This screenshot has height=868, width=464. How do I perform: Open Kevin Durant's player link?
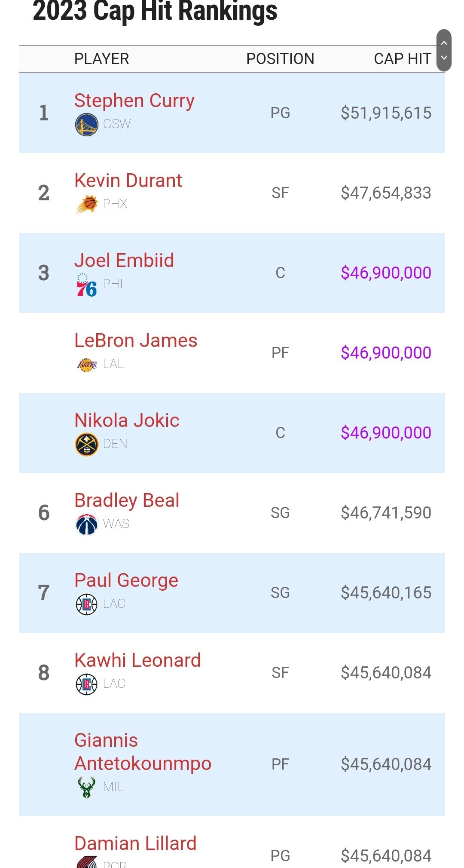pyautogui.click(x=128, y=181)
